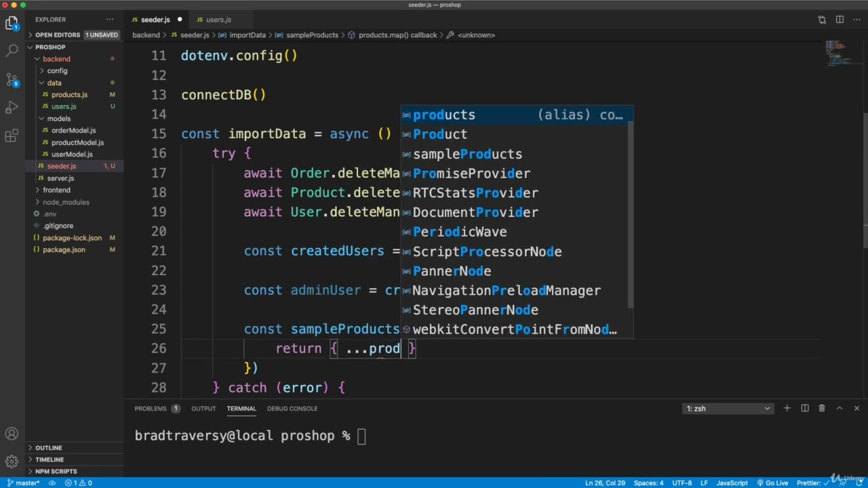Close the terminal panel
Viewport: 868px width, 488px height.
[856, 408]
